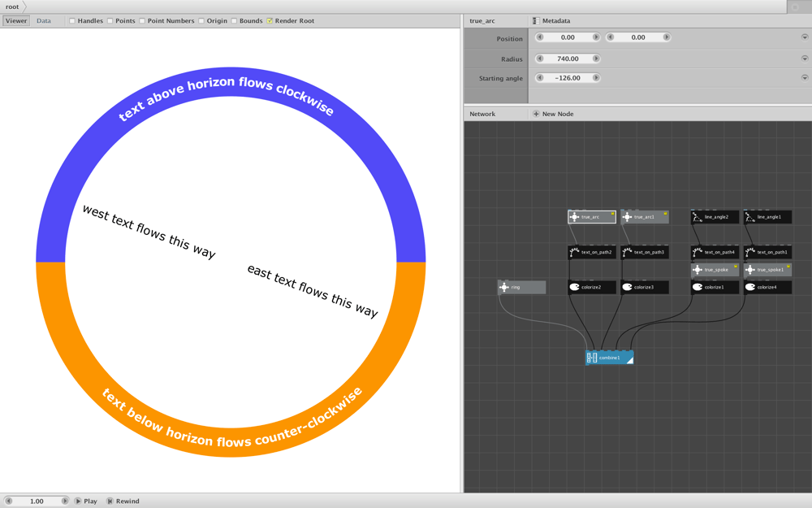
Task: Uncheck the Render Root checkbox
Action: pyautogui.click(x=270, y=21)
